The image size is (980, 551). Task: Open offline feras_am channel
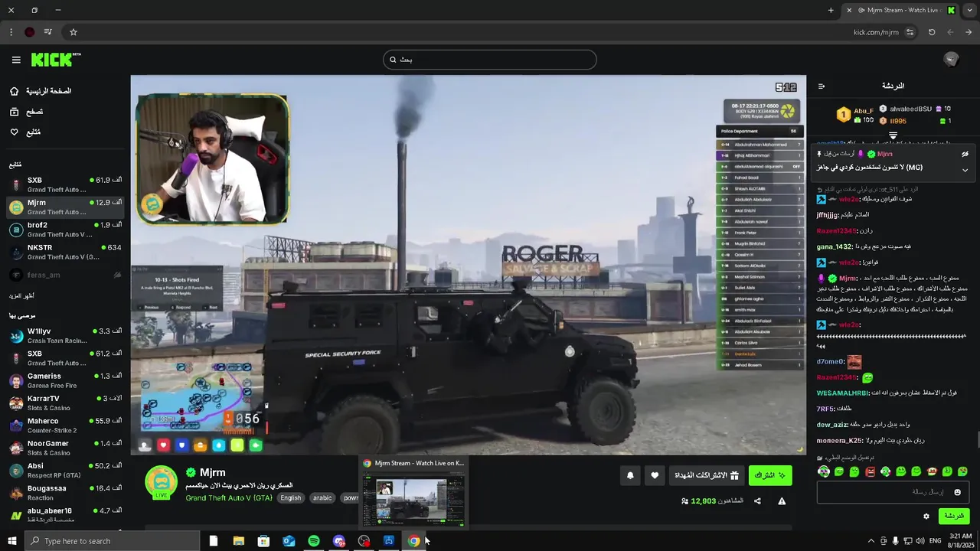[65, 275]
